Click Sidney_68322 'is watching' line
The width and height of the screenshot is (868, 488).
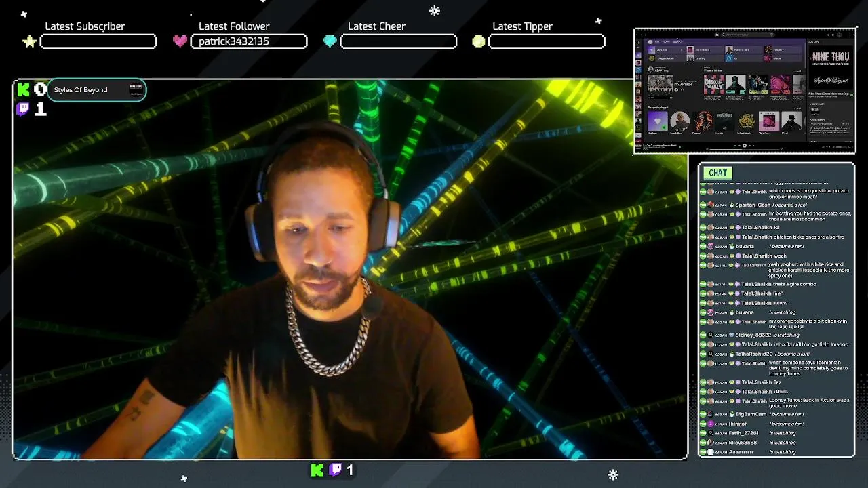pyautogui.click(x=775, y=335)
